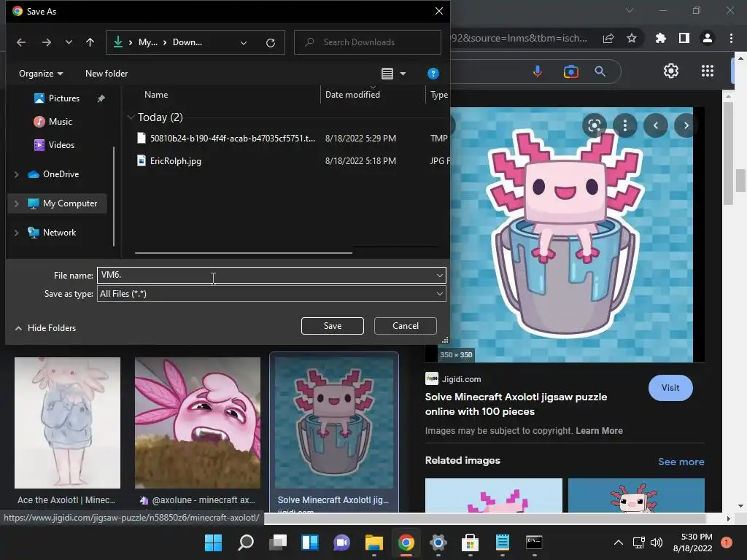Open @axolune minecraft axolotl thumbnail

[x=198, y=423]
